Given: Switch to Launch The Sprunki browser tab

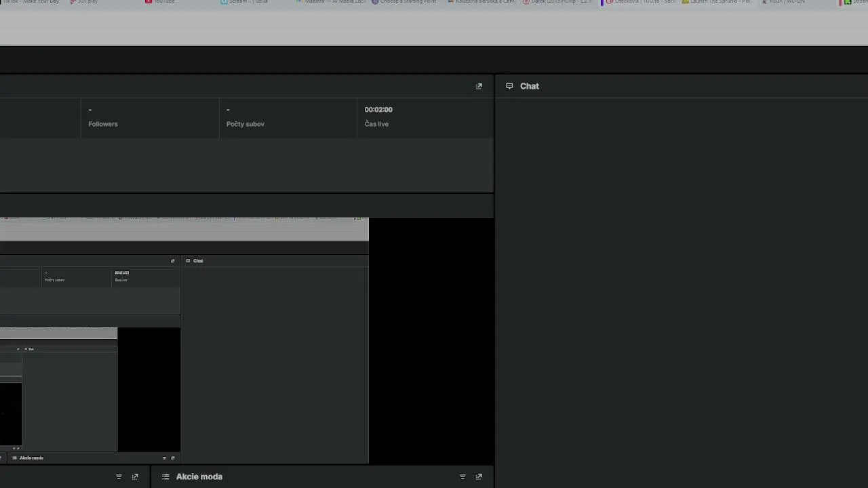Looking at the screenshot, I should (x=716, y=2).
